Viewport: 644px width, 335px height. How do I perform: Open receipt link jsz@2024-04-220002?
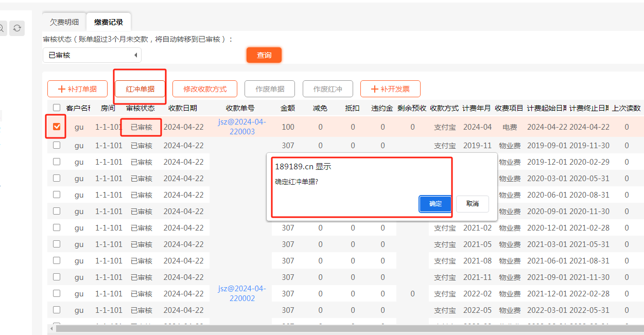tap(241, 293)
